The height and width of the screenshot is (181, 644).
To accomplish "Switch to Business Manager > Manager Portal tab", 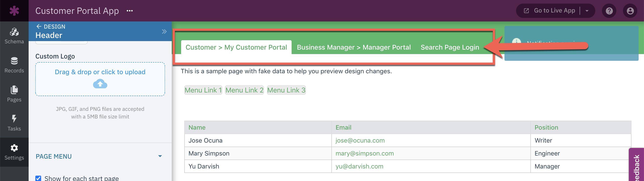I will [354, 47].
